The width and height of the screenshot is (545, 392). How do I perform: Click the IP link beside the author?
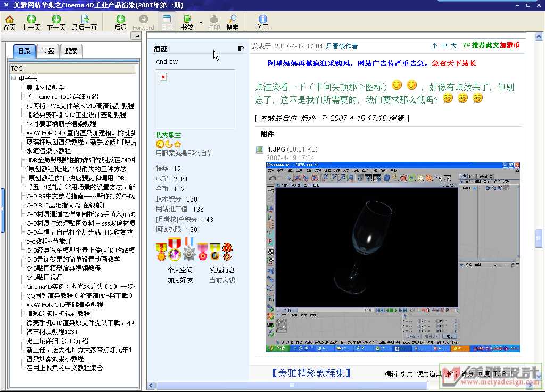tap(241, 48)
